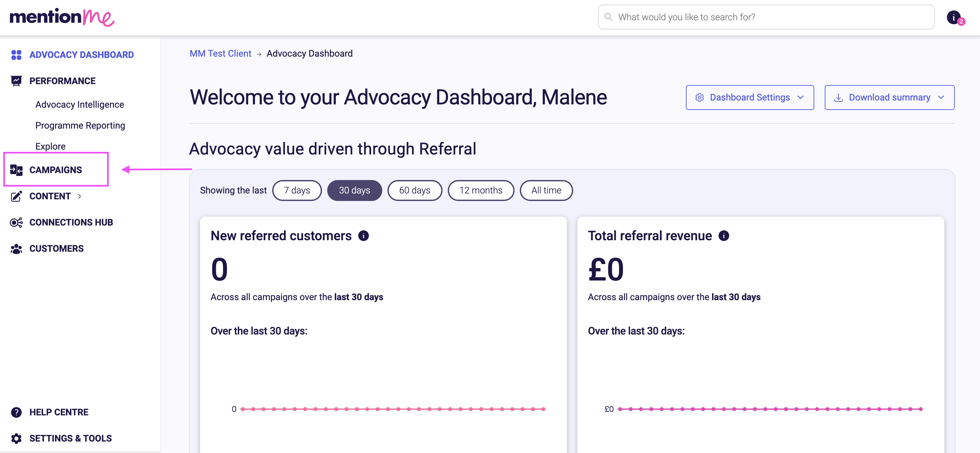This screenshot has height=453, width=980.
Task: Open the Help Centre question mark icon
Action: pyautogui.click(x=16, y=412)
